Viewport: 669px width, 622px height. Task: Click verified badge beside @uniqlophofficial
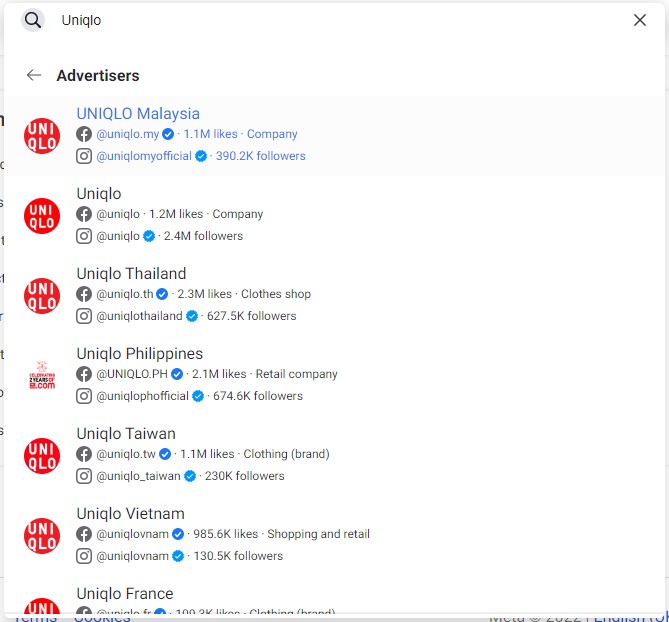[198, 396]
